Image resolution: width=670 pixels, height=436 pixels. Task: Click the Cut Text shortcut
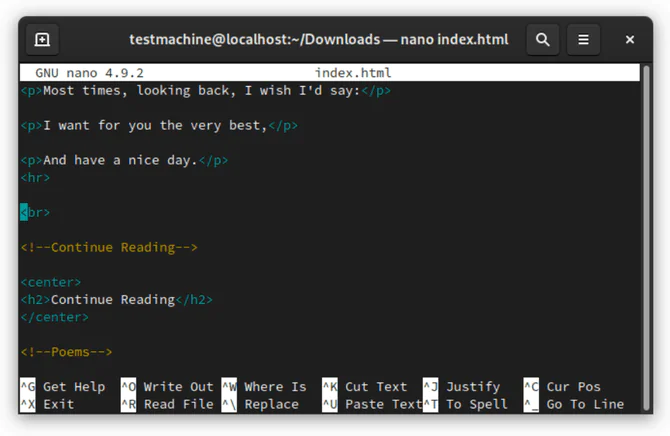point(376,387)
